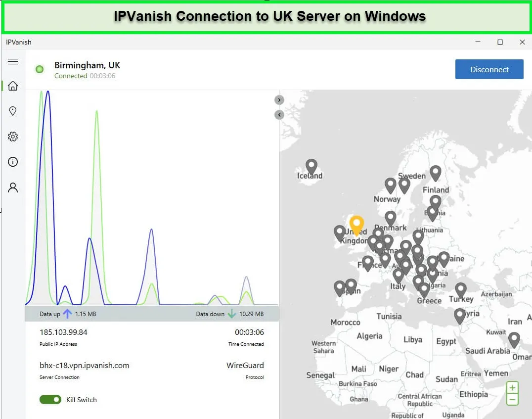Screen dimensions: 532x419
Task: Select the Greece map pin
Action: pyautogui.click(x=424, y=290)
